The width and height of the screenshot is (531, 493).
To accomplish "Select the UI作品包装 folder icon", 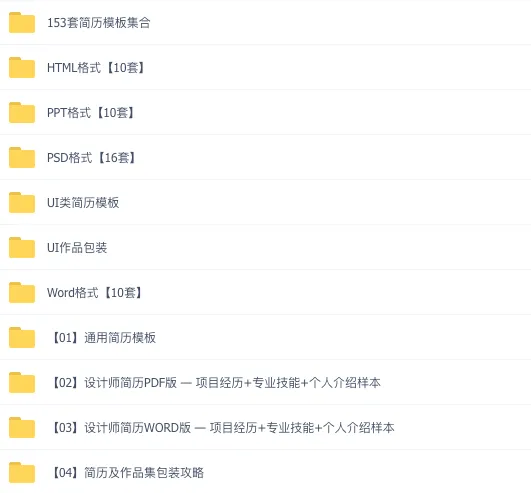I will [x=22, y=248].
